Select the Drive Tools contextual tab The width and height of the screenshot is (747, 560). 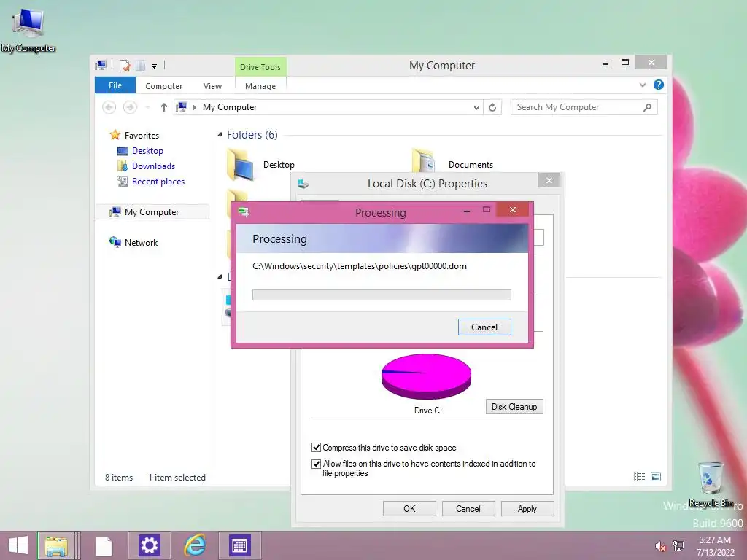tap(260, 66)
